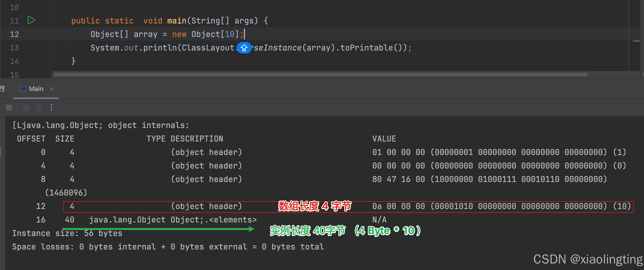Screen dimensions: 644x270
Task: Click the camera thread dump icon
Action: pyautogui.click(x=26, y=107)
